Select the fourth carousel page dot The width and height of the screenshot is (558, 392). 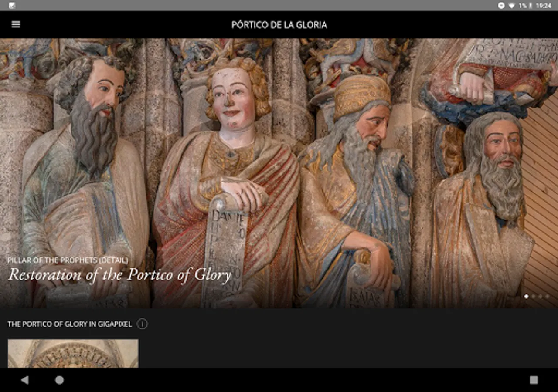547,296
